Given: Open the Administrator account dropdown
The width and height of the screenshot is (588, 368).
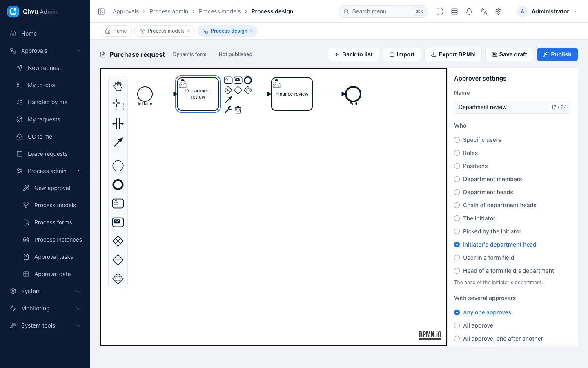Looking at the screenshot, I should (x=548, y=11).
